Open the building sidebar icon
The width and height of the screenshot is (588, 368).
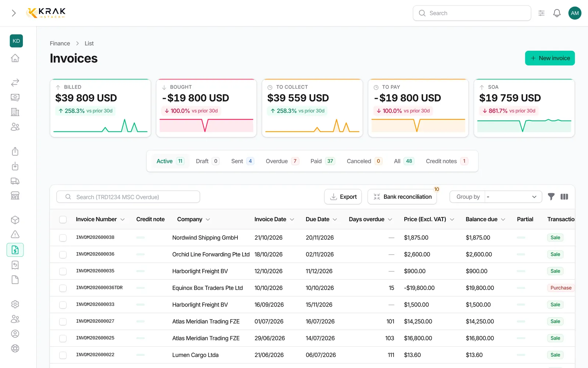(x=15, y=112)
